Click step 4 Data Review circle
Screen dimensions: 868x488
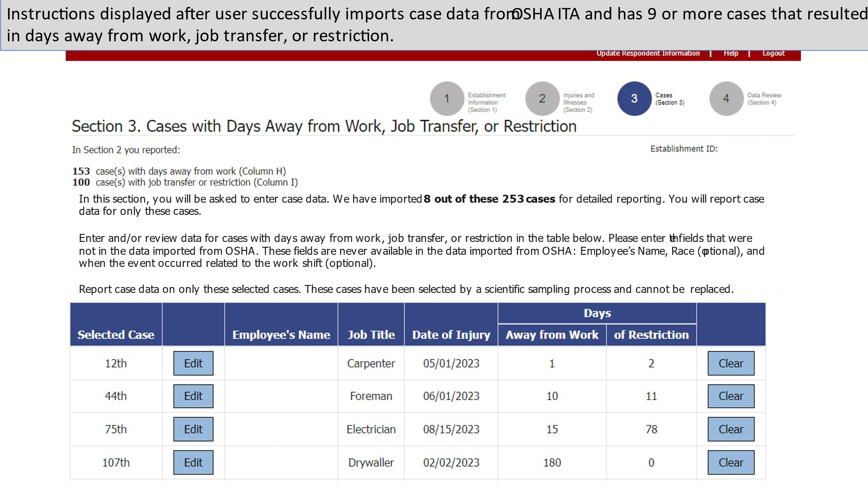coord(726,99)
